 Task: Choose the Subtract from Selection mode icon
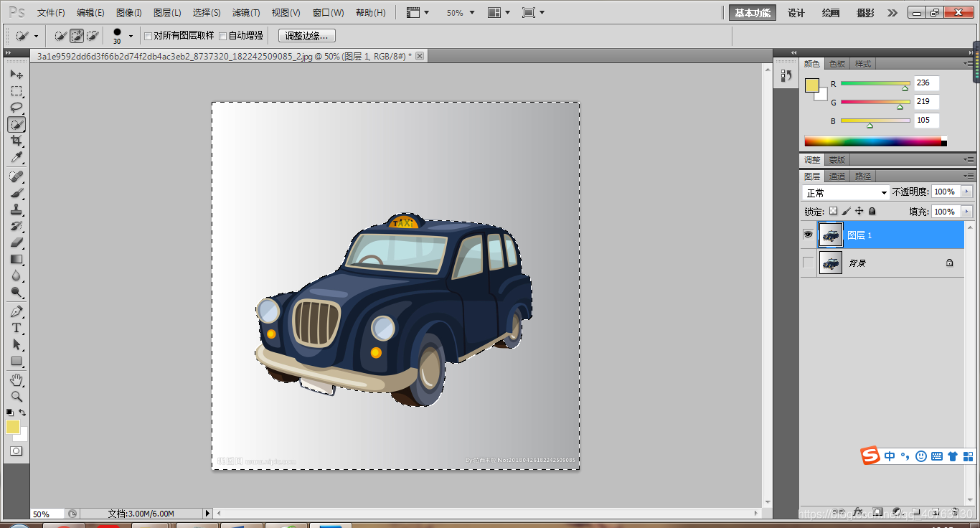coord(93,35)
